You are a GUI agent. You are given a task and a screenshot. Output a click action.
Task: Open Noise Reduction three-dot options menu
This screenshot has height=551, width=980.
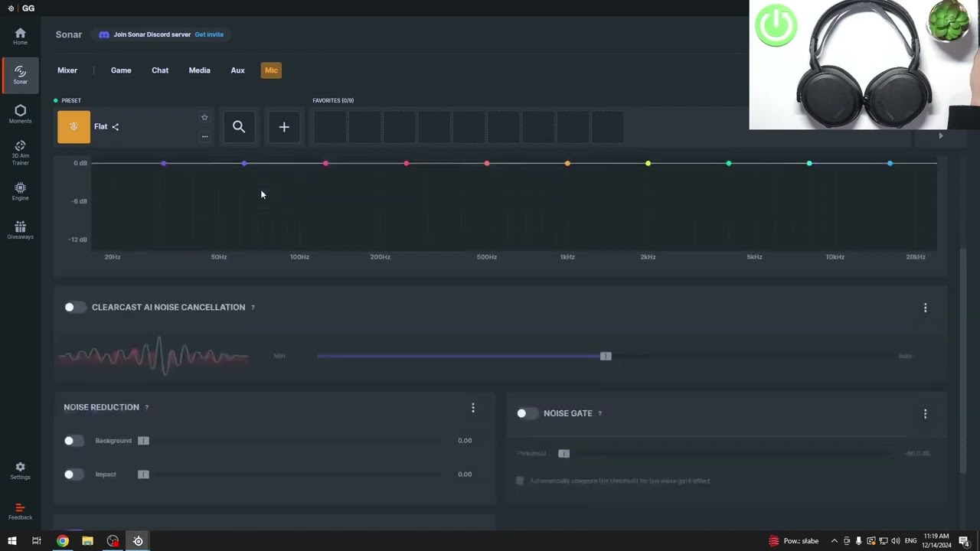tap(473, 408)
